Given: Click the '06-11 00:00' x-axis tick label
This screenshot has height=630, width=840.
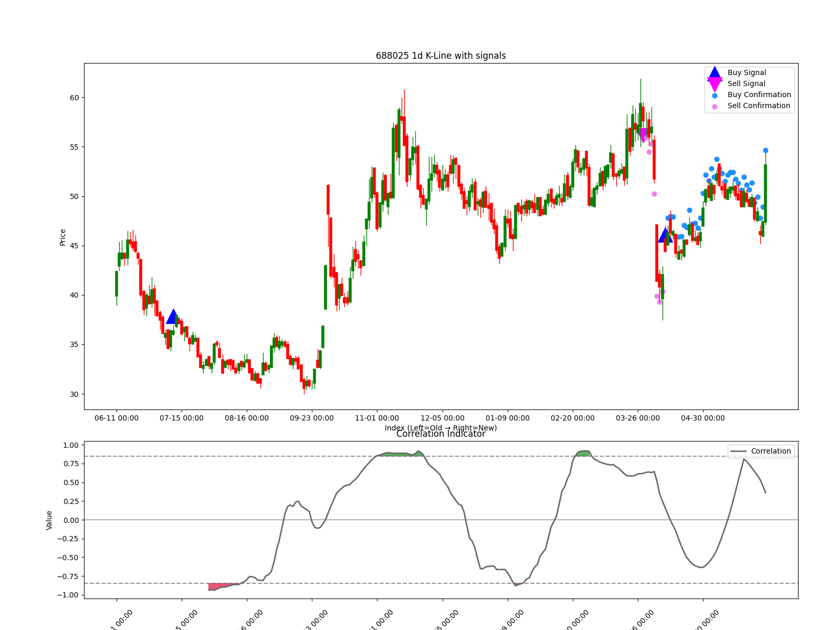Looking at the screenshot, I should pyautogui.click(x=117, y=418).
